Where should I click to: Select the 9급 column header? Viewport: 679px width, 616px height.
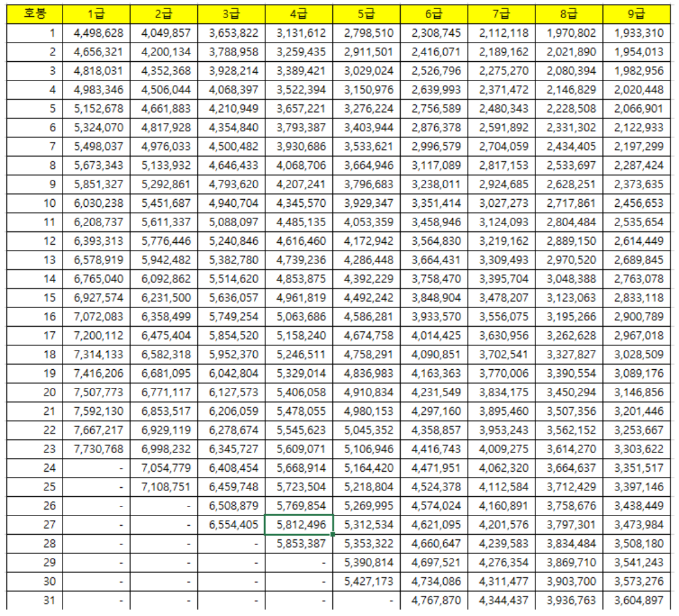636,14
